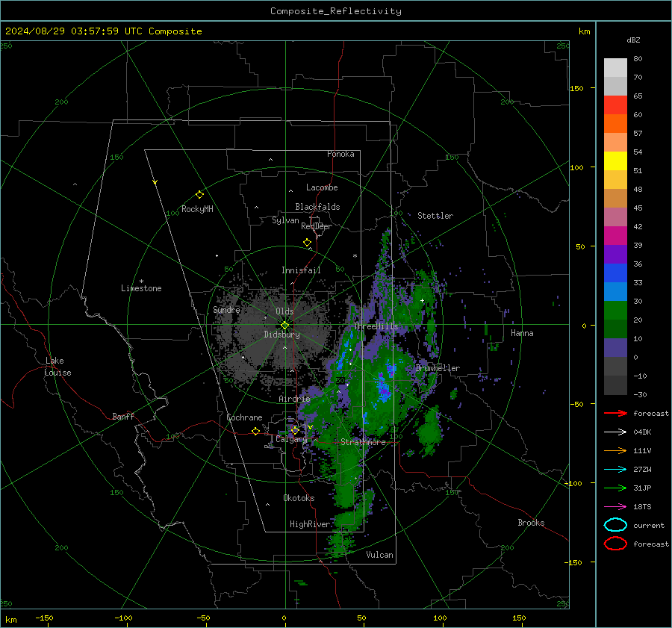Click the yellow diamond marker near RedDeer
Screen dimensions: 672x628
pyautogui.click(x=308, y=243)
